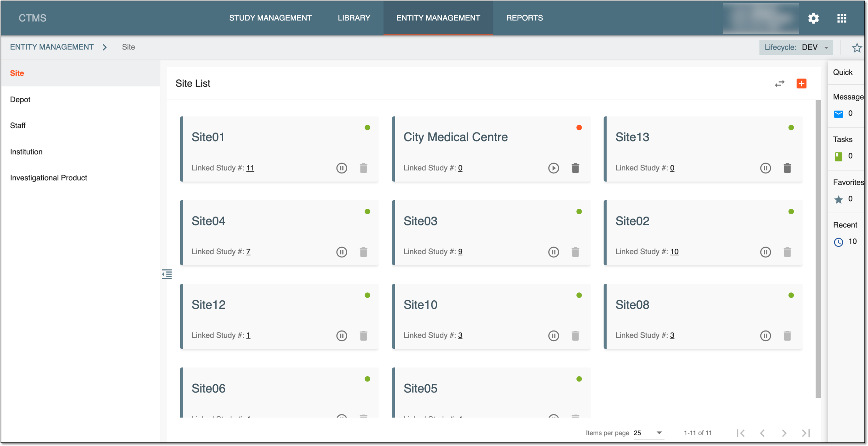
Task: Mark this page as favorite with star icon
Action: tap(857, 48)
